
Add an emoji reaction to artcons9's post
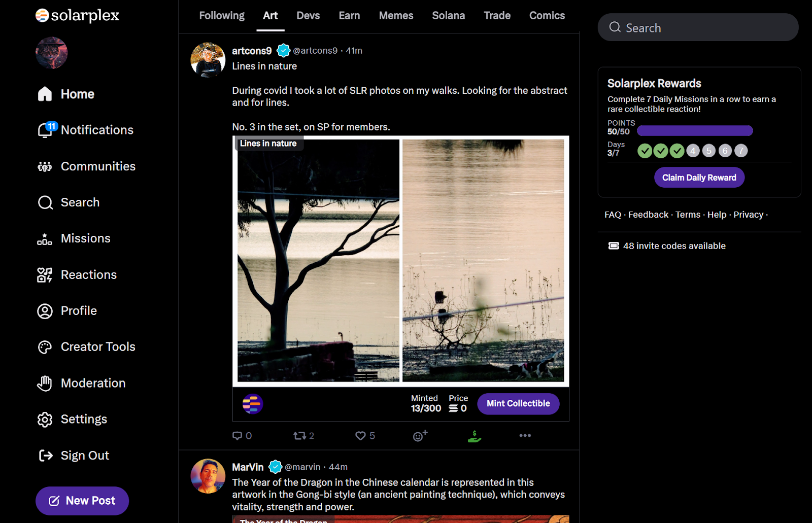click(419, 435)
